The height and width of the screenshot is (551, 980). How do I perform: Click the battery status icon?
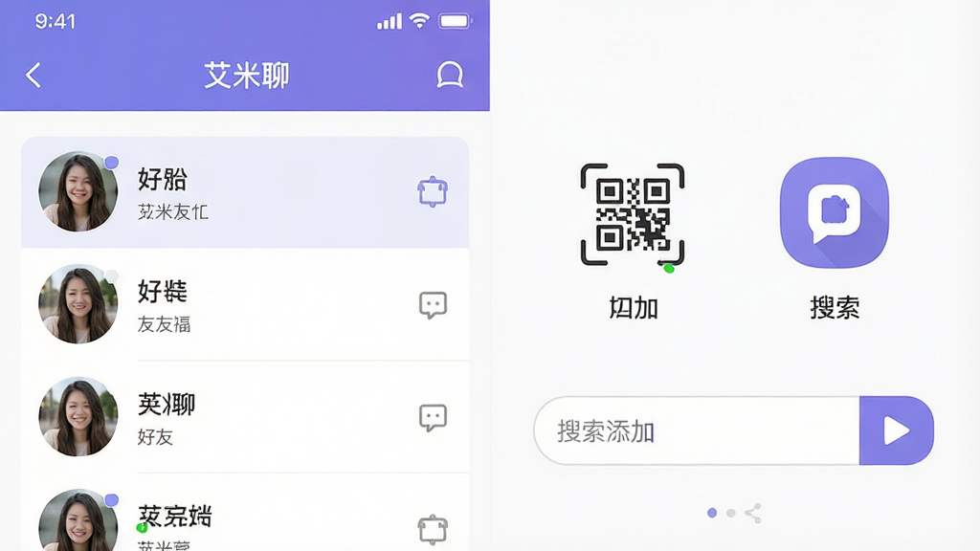[x=456, y=21]
